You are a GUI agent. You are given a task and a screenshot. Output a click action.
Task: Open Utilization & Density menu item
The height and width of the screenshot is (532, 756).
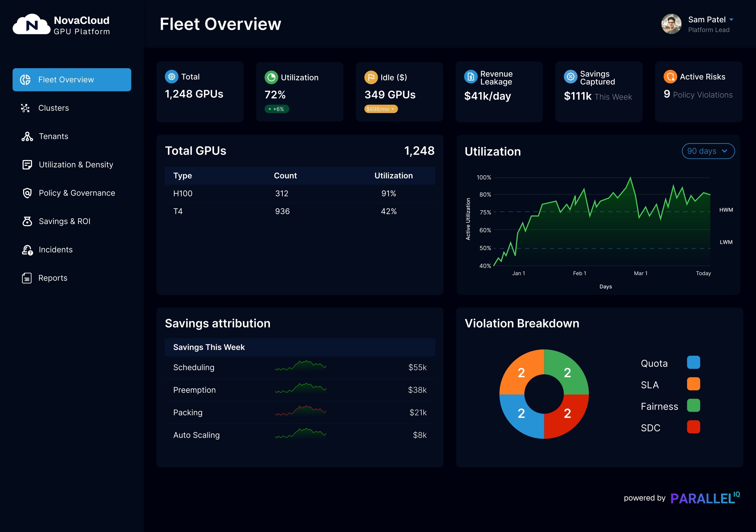click(x=76, y=165)
